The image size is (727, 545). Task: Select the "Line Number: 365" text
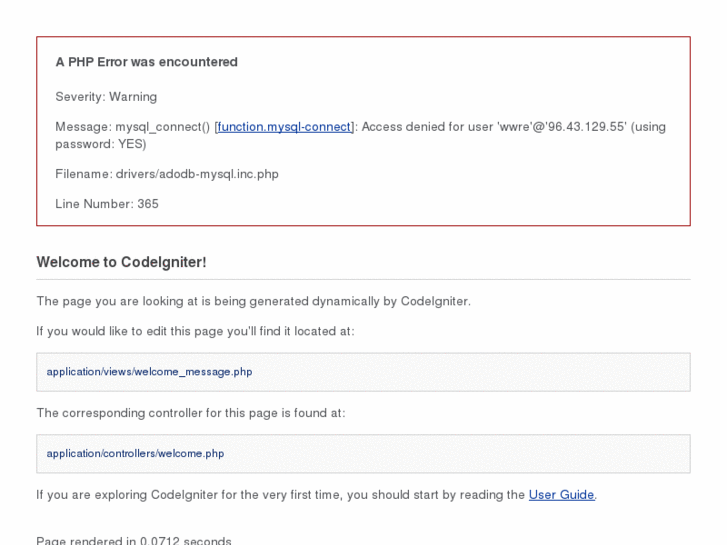[x=107, y=204]
